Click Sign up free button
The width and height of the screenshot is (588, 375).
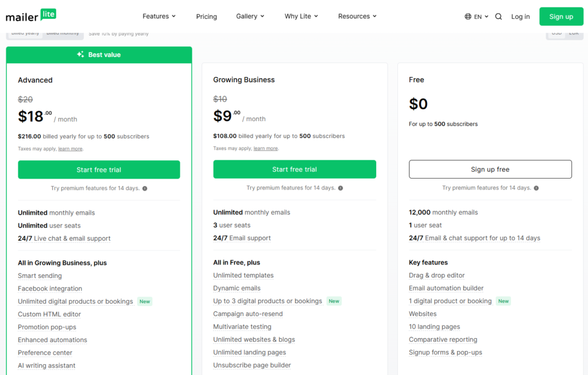coord(490,169)
